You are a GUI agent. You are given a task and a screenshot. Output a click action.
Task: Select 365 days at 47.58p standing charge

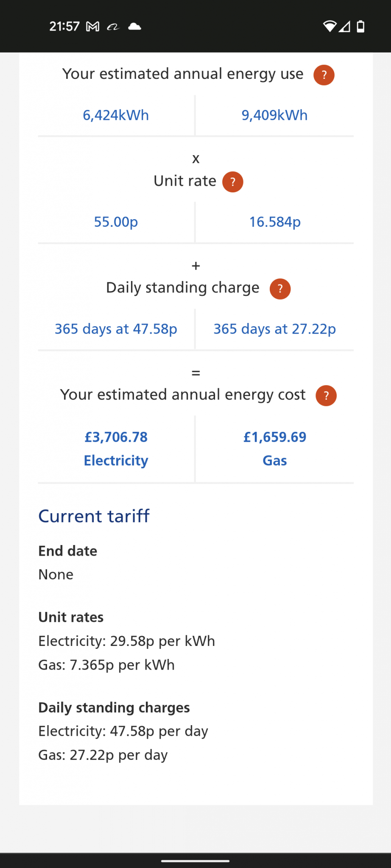click(x=116, y=329)
